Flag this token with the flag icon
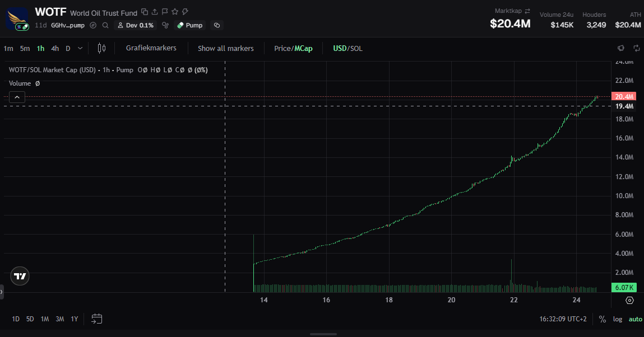Image resolution: width=644 pixels, height=337 pixels. [165, 12]
